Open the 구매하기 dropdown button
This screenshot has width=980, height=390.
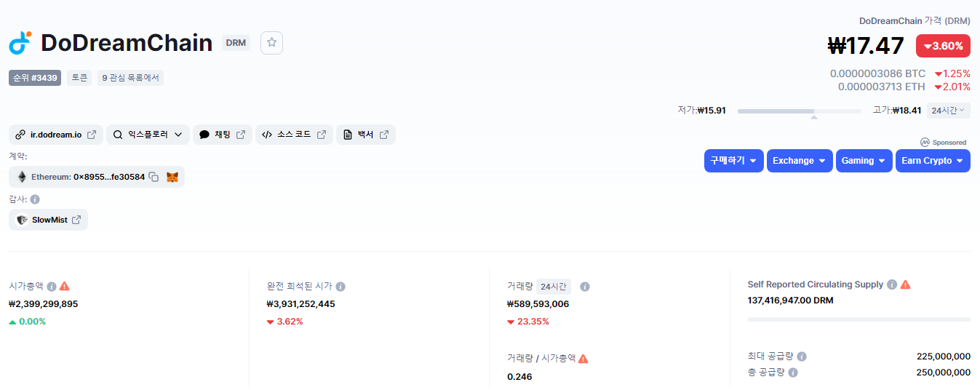[x=734, y=161]
